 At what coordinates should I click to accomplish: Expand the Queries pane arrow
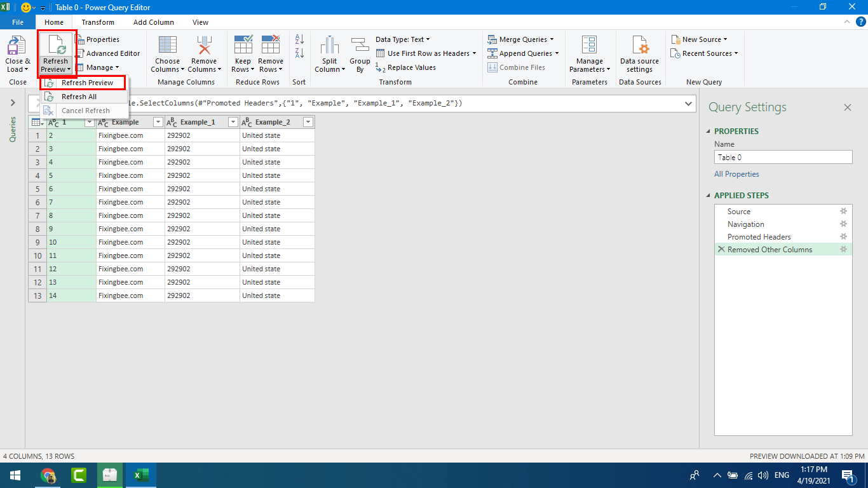tap(13, 103)
